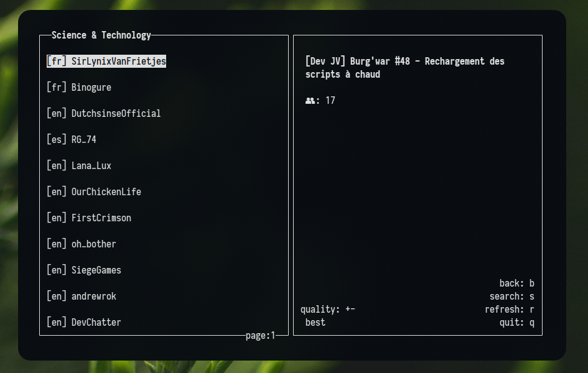Open the OurChickenLife stream entry
Viewport: 588px width, 373px height.
[x=107, y=191]
